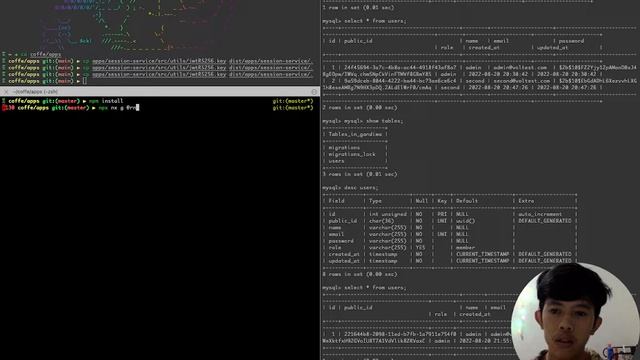The image size is (640, 360).
Task: Open the pane options icon in zsh title bar
Action: [x=314, y=92]
